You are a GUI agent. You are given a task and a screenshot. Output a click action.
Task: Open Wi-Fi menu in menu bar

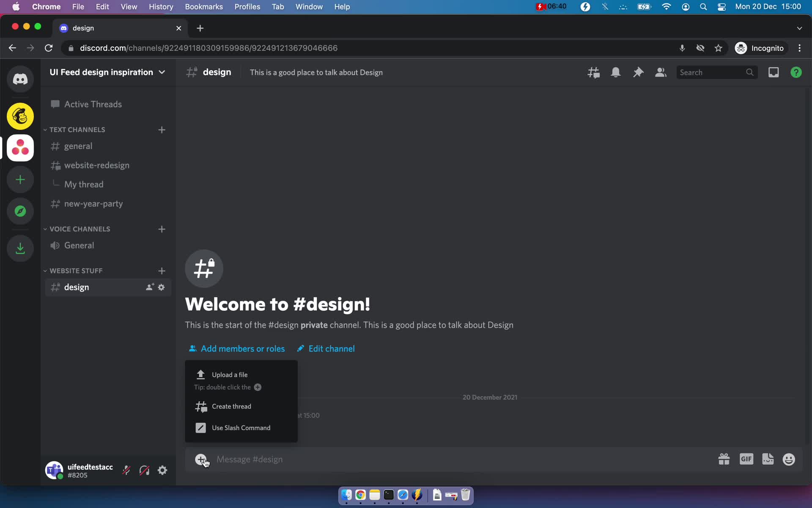coord(666,6)
